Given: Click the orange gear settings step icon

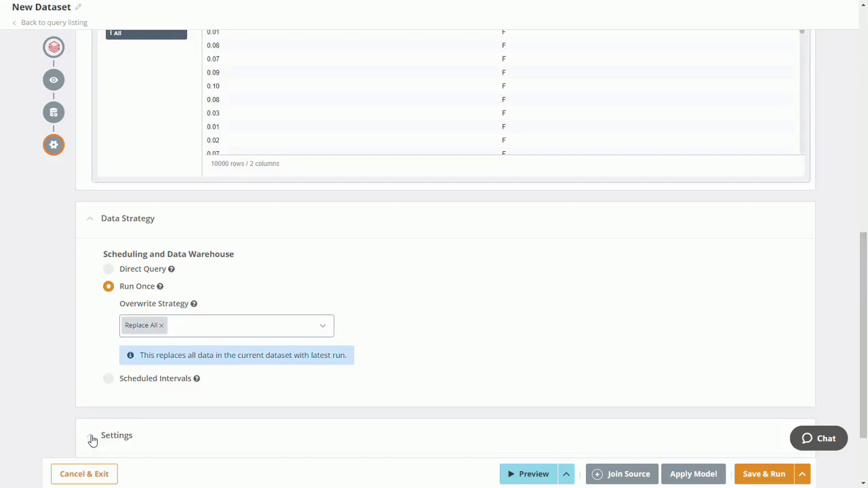Looking at the screenshot, I should click(x=54, y=145).
